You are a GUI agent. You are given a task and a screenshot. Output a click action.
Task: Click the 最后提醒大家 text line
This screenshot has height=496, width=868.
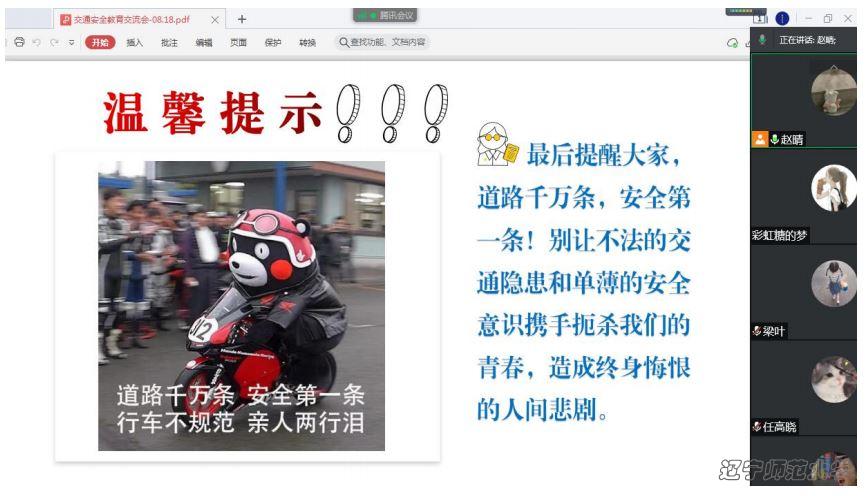tap(603, 154)
